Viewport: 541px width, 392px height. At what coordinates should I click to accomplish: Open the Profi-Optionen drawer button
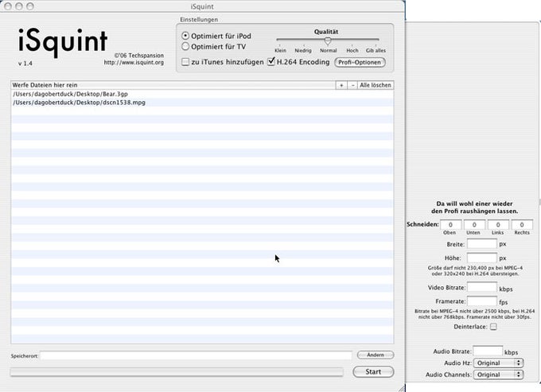pos(360,62)
